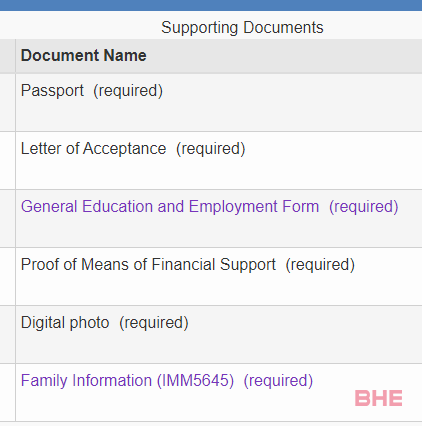Click the Supporting Documents table title

click(x=242, y=27)
